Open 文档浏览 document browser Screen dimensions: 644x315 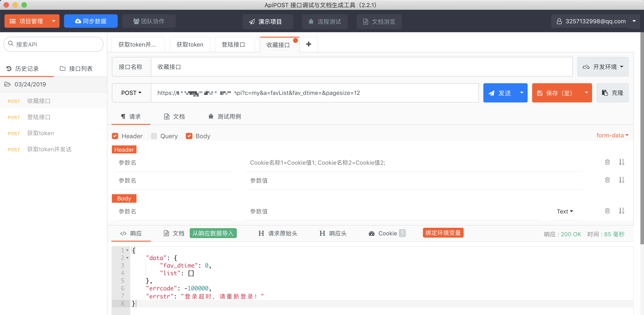pos(379,21)
